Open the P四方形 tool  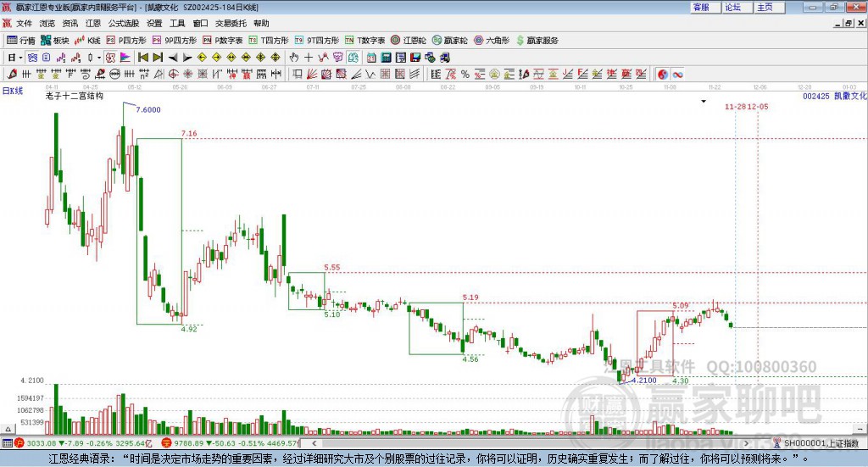click(x=126, y=41)
